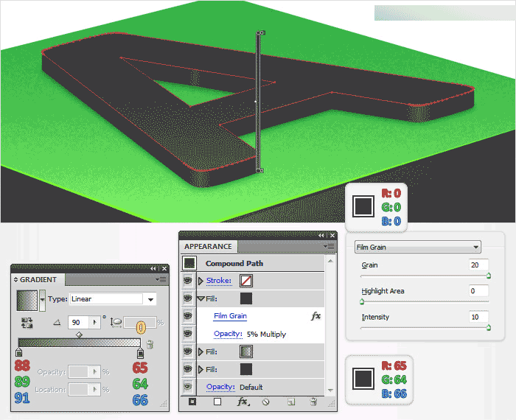Image resolution: width=516 pixels, height=420 pixels.
Task: Toggle visibility of the Stroke row
Action: tap(188, 281)
